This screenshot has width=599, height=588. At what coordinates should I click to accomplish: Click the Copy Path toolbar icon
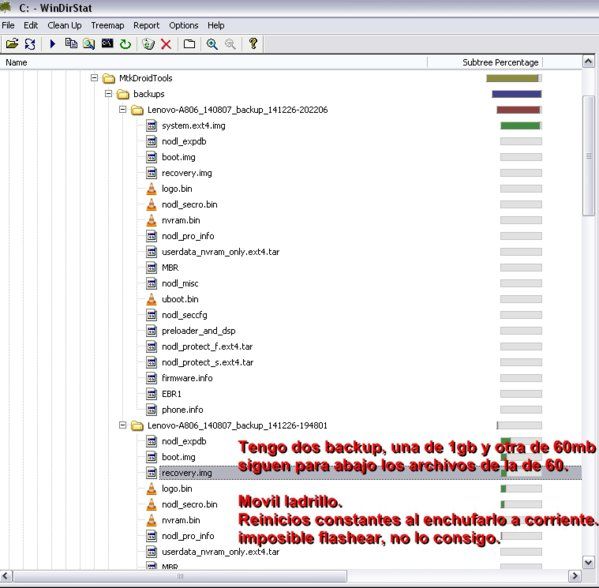[71, 44]
